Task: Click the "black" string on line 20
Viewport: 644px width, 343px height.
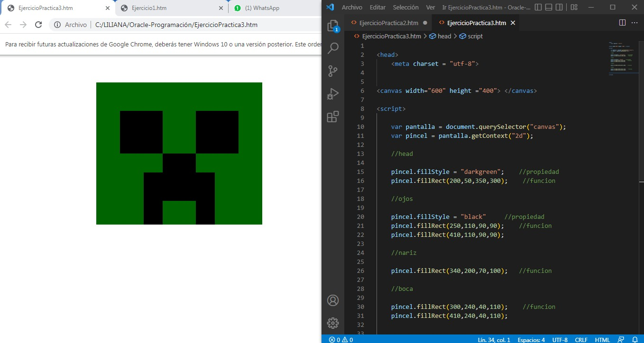Action: coord(473,217)
